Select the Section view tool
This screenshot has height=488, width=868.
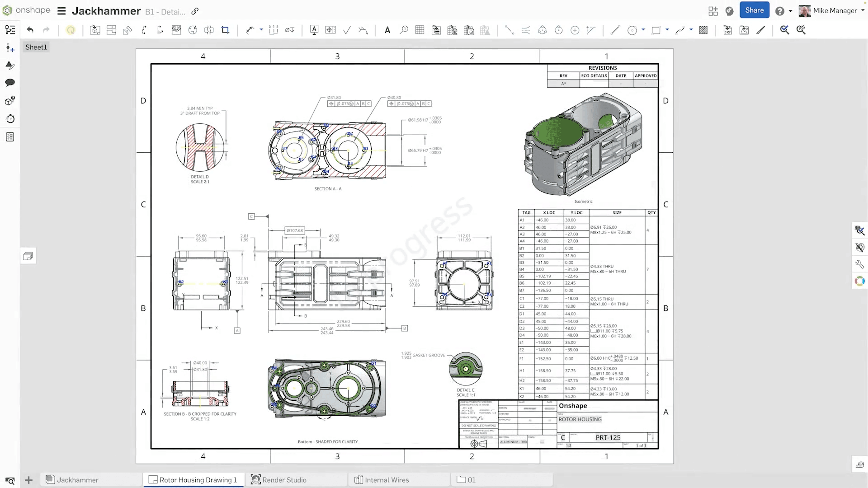(x=144, y=30)
